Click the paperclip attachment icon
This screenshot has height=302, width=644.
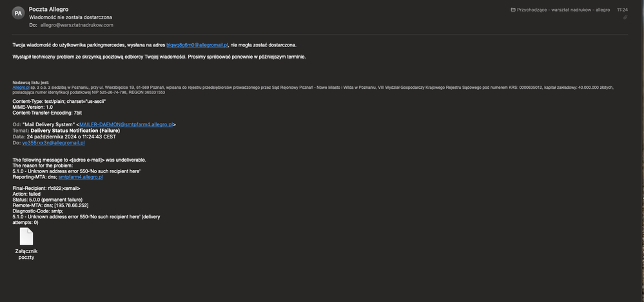click(625, 17)
